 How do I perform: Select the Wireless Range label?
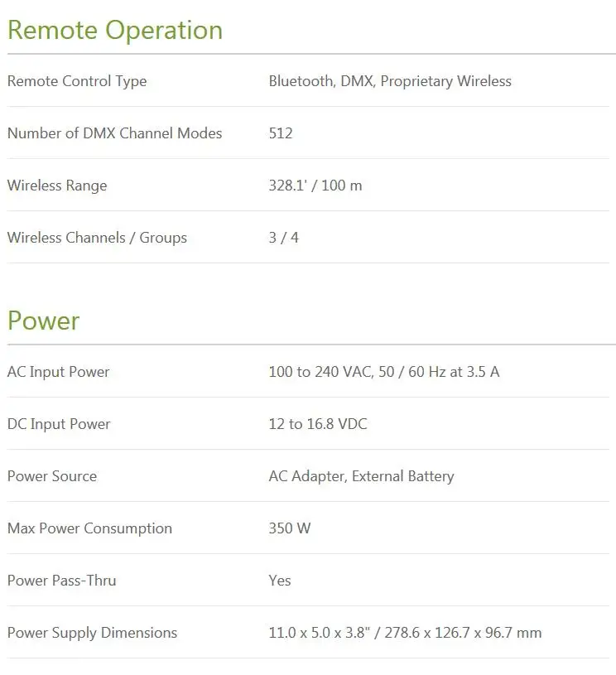coord(57,186)
